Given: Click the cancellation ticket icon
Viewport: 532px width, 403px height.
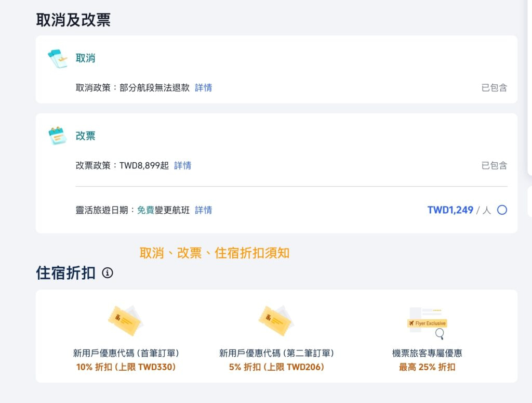Looking at the screenshot, I should tap(57, 59).
